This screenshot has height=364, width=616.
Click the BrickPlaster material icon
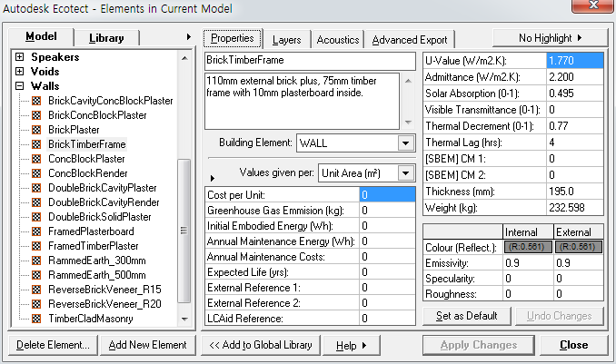[37, 130]
